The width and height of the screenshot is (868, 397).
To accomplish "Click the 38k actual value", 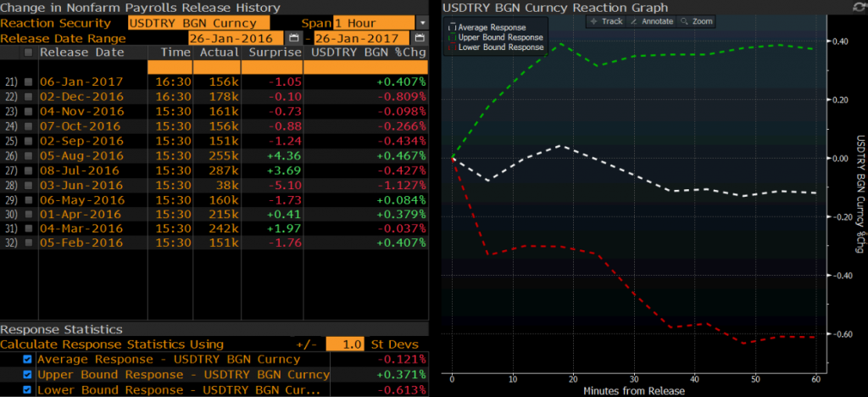I will point(227,185).
